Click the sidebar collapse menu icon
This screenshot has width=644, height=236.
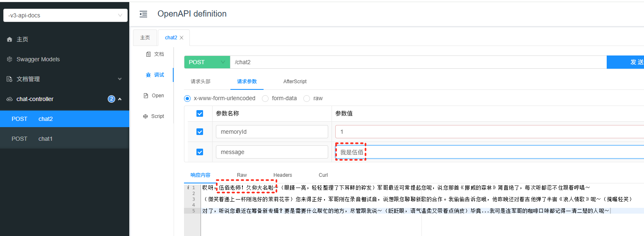[x=143, y=14]
